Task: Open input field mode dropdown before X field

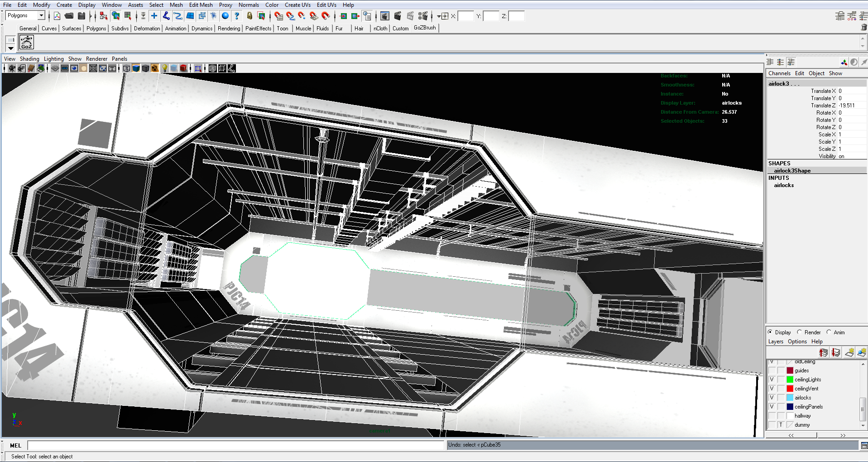Action: pyautogui.click(x=439, y=16)
